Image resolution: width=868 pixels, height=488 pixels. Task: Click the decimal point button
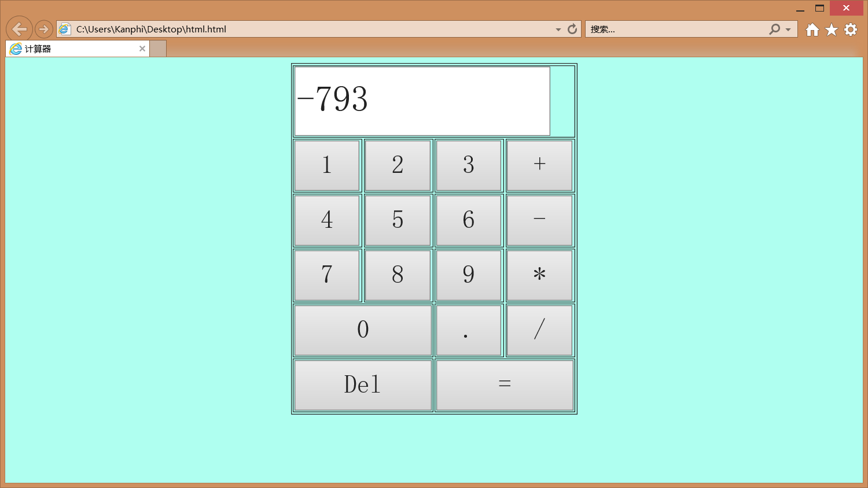tap(469, 330)
